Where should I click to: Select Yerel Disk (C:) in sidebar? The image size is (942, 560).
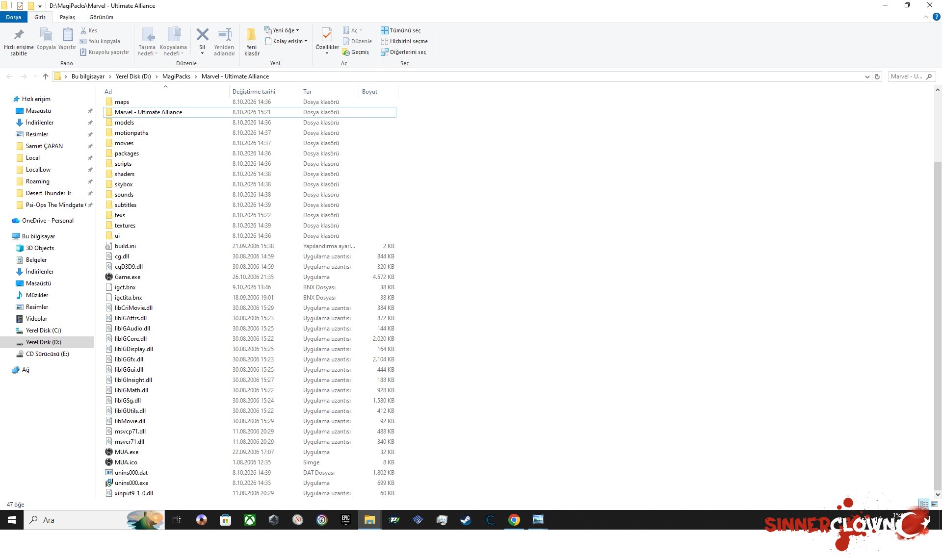point(43,331)
